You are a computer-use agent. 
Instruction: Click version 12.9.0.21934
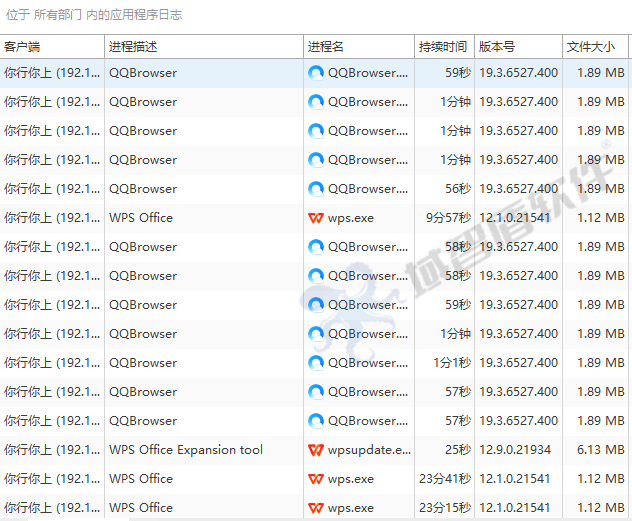coord(515,450)
